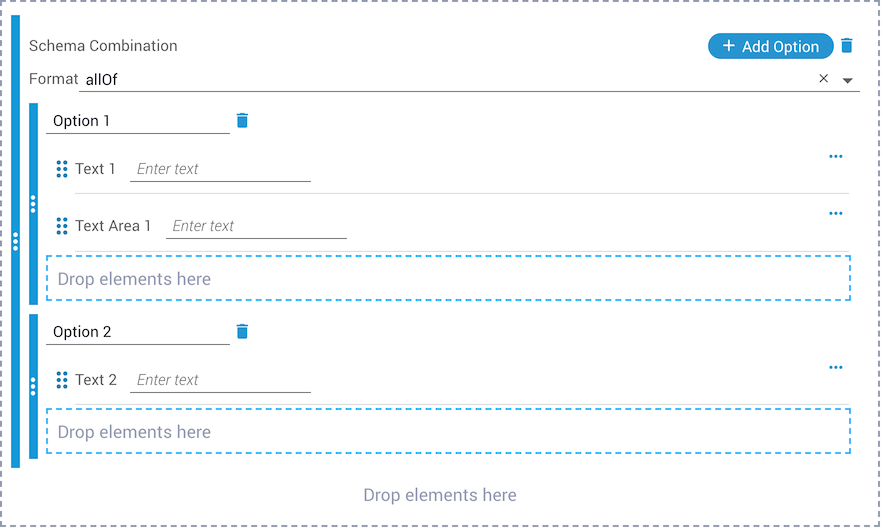Viewport: 884px width, 529px height.
Task: Grab the drag handle beside Text Area 1
Action: click(x=62, y=226)
